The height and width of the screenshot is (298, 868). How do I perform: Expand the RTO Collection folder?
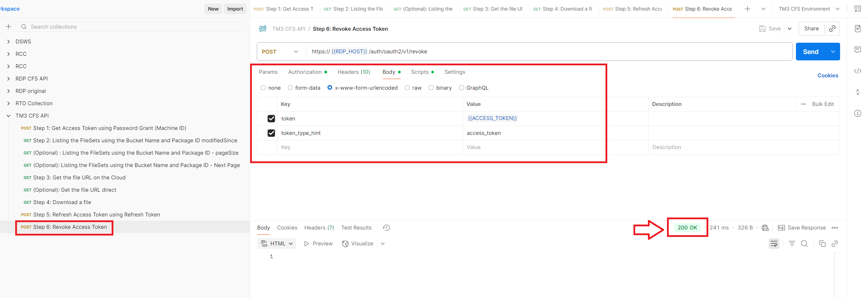click(x=8, y=103)
